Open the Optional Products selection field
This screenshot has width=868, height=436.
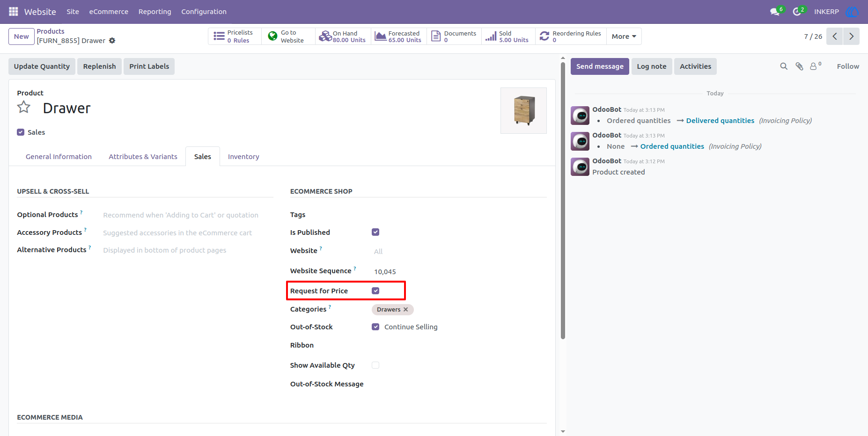coord(187,215)
